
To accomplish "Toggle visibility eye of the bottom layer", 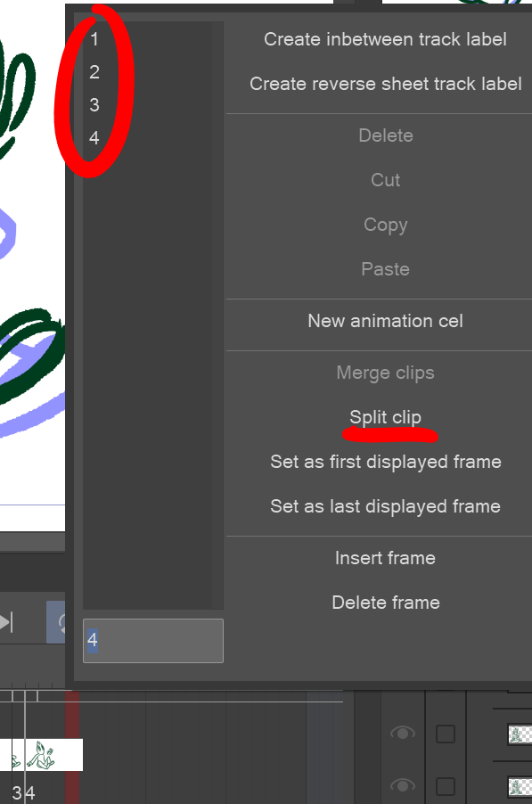I will click(402, 786).
